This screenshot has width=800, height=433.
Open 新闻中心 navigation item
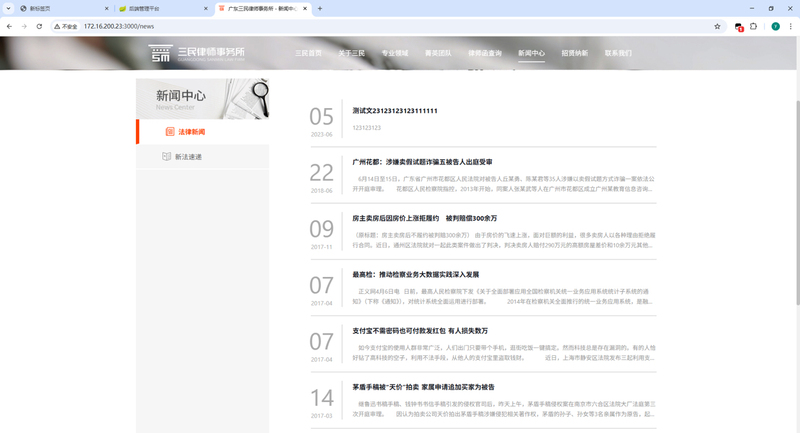(531, 53)
